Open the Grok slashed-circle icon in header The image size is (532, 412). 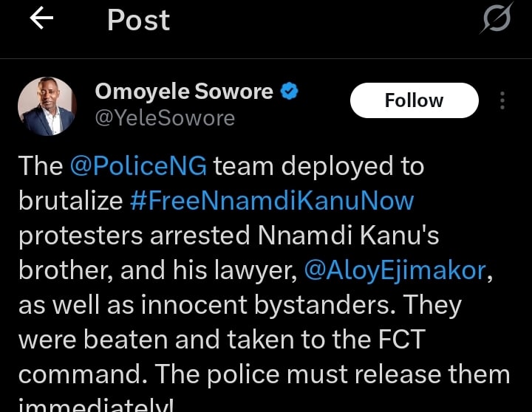coord(495,21)
